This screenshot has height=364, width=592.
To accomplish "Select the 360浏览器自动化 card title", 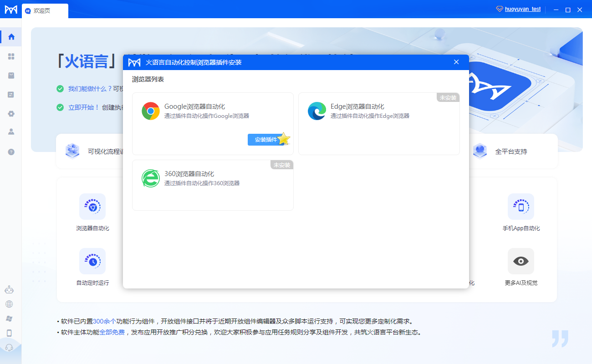I will click(x=189, y=174).
